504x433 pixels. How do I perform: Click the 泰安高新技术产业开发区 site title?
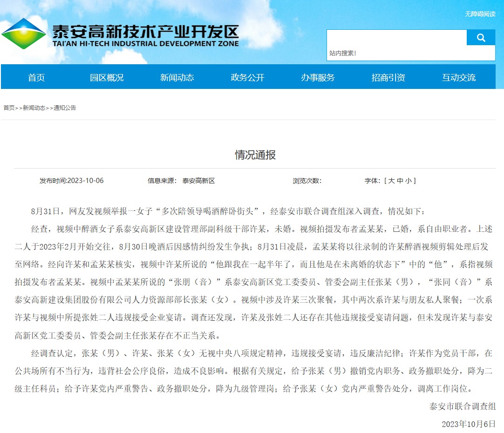[x=145, y=32]
